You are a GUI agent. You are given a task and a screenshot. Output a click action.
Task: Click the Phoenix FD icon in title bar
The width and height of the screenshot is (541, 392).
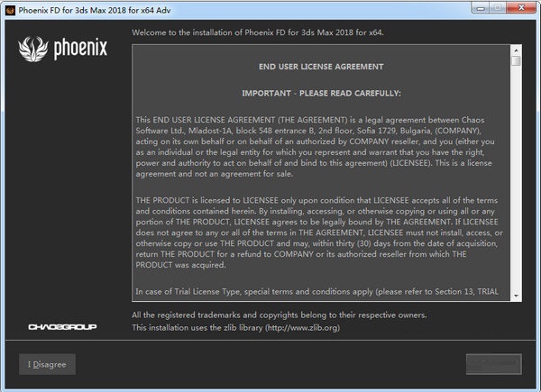coord(10,10)
